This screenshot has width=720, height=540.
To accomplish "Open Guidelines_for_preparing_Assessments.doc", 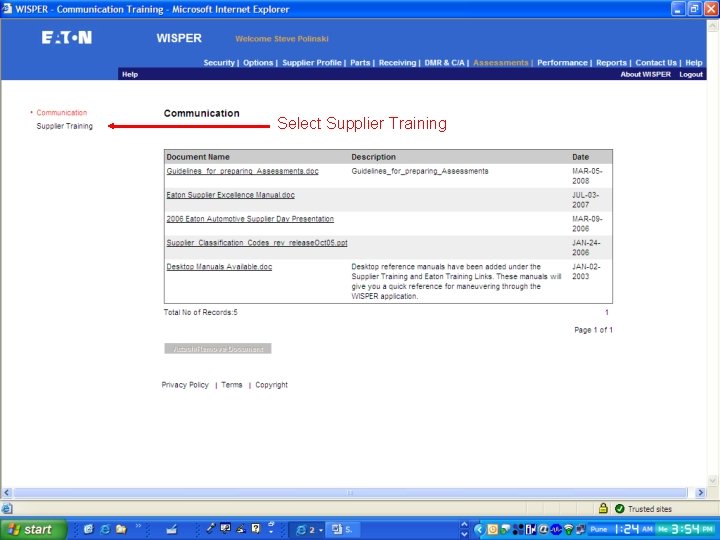I will [242, 171].
